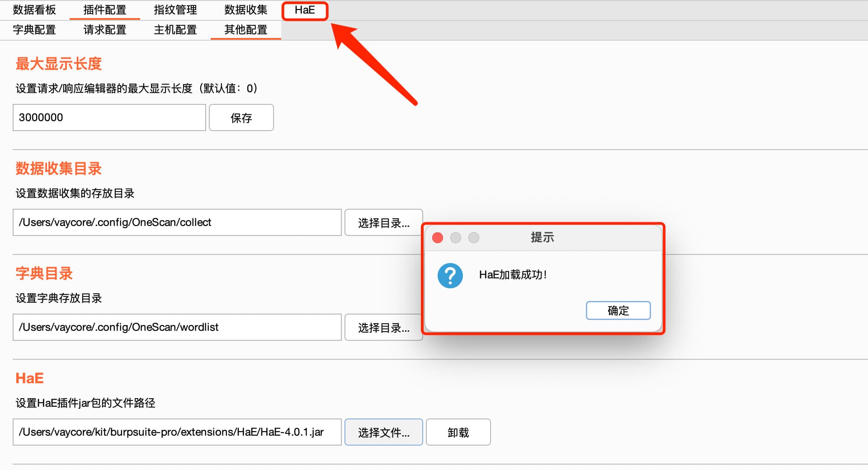Click the 其他配置 sub-tab
Screen dimensions: 868x470
point(245,30)
